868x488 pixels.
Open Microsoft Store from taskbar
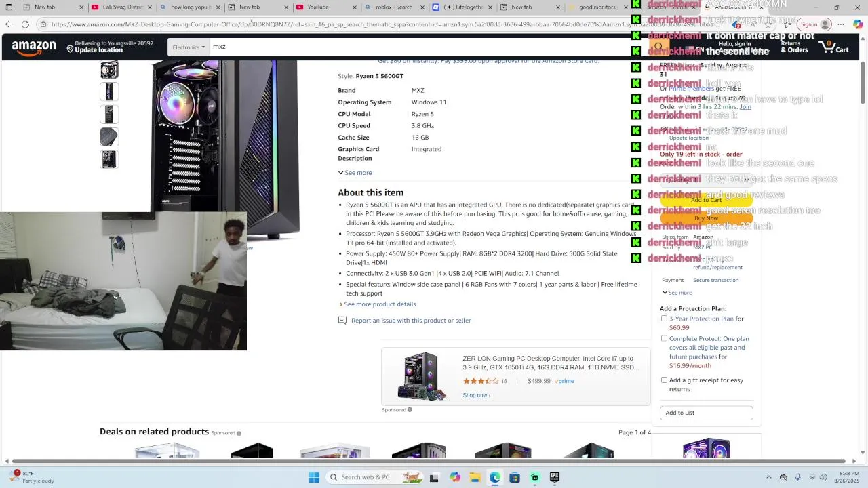[x=515, y=477]
